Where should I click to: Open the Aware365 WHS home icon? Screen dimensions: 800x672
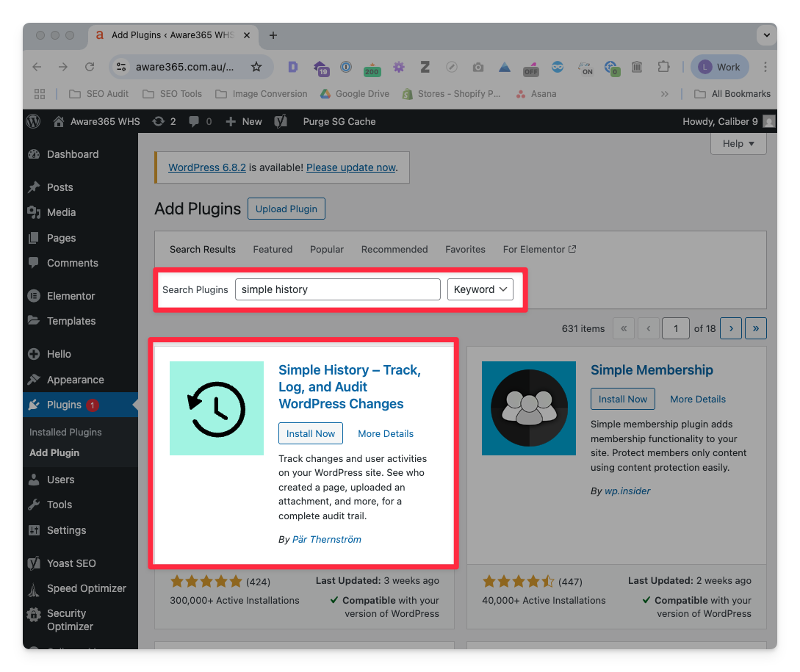point(60,121)
